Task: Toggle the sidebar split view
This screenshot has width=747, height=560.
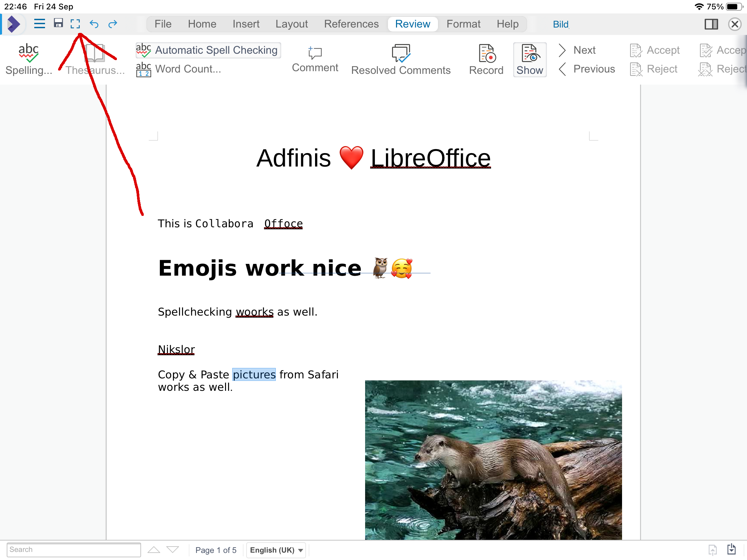Action: pyautogui.click(x=711, y=24)
